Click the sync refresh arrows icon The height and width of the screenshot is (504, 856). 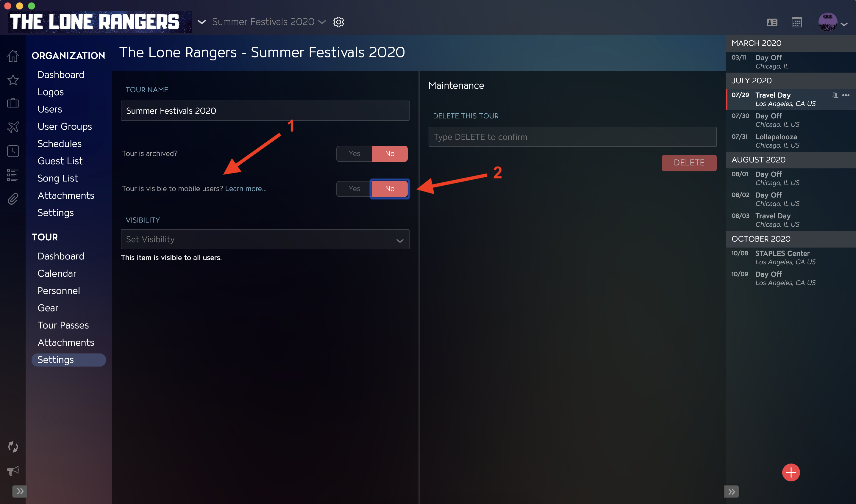point(13,447)
